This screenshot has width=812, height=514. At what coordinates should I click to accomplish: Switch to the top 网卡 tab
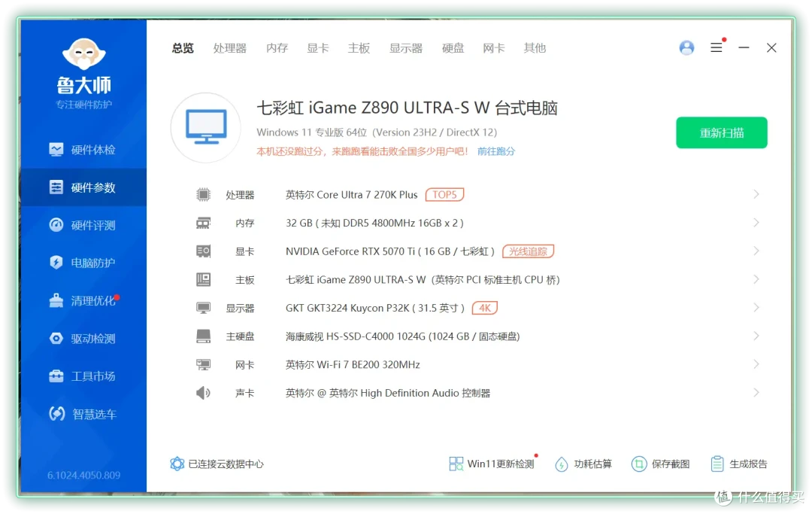point(493,48)
